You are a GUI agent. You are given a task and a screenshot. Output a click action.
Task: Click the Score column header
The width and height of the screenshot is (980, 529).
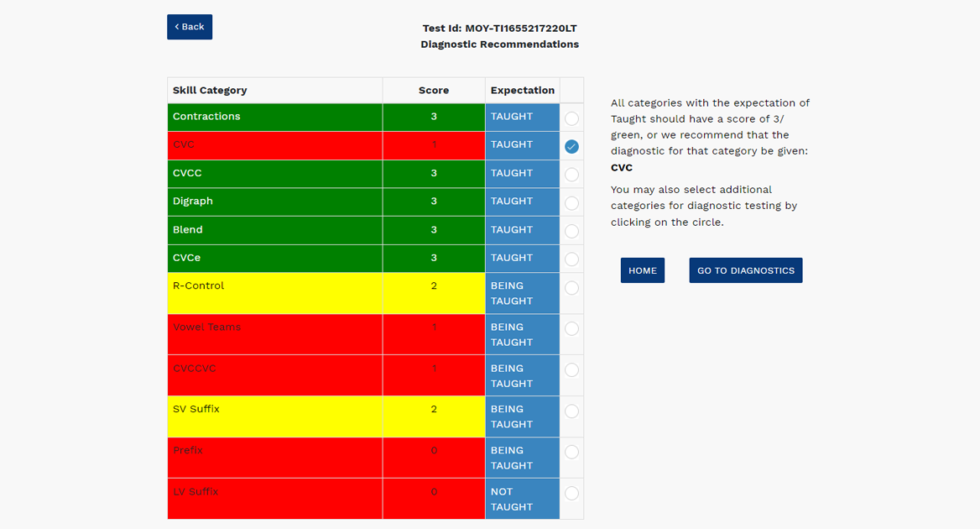point(434,91)
